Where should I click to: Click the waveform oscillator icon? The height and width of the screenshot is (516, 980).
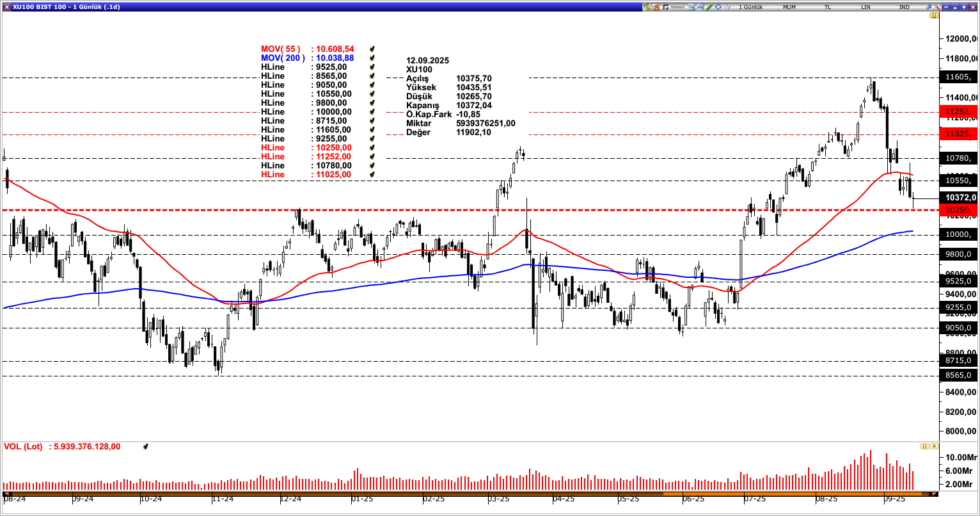click(727, 7)
